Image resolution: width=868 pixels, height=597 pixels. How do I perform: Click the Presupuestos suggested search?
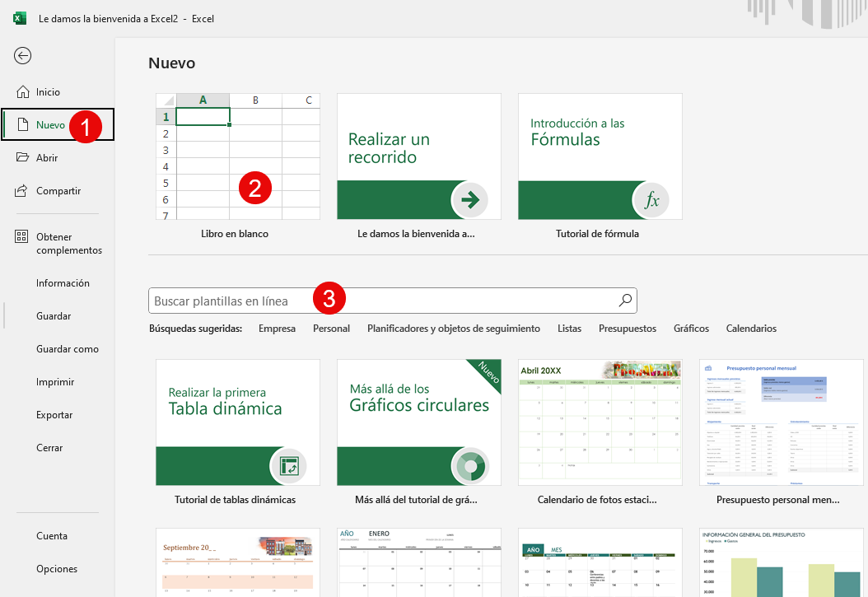tap(628, 328)
